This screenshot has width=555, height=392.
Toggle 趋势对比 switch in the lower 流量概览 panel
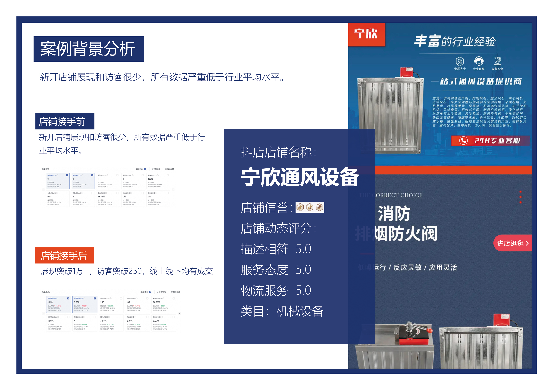[151, 292]
